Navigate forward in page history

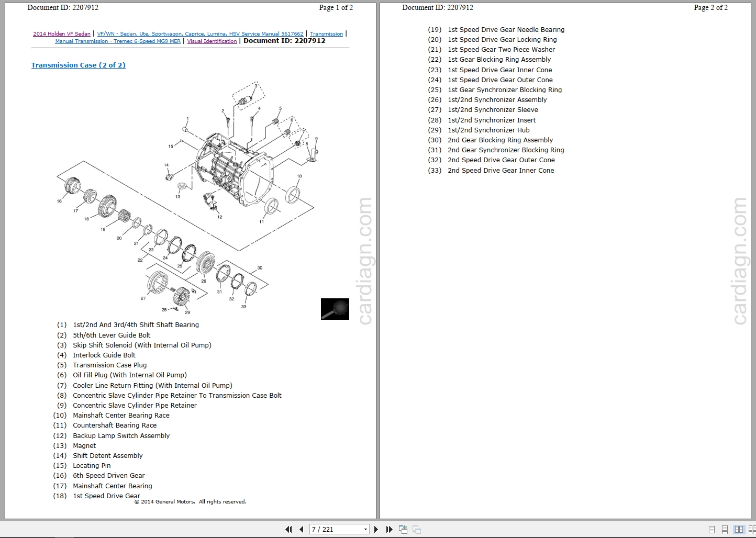(416, 529)
